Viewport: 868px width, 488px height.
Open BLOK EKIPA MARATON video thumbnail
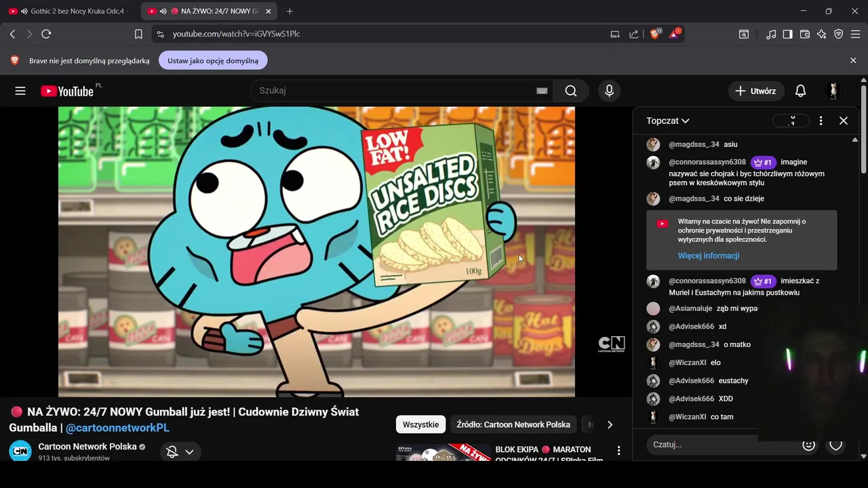pos(443,453)
